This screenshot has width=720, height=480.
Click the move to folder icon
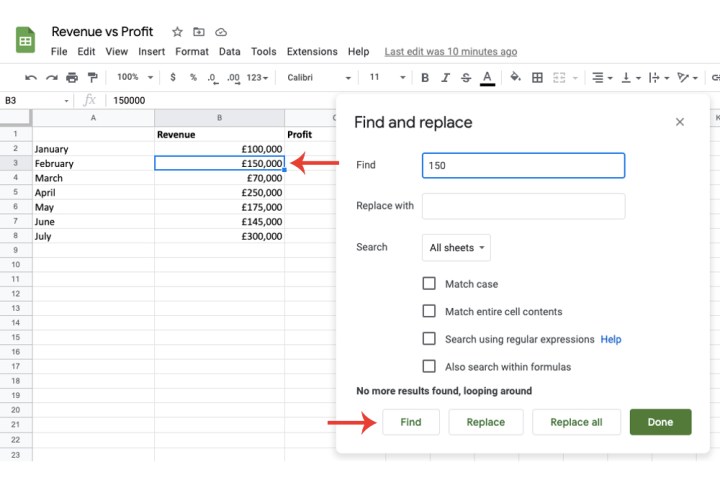(199, 32)
